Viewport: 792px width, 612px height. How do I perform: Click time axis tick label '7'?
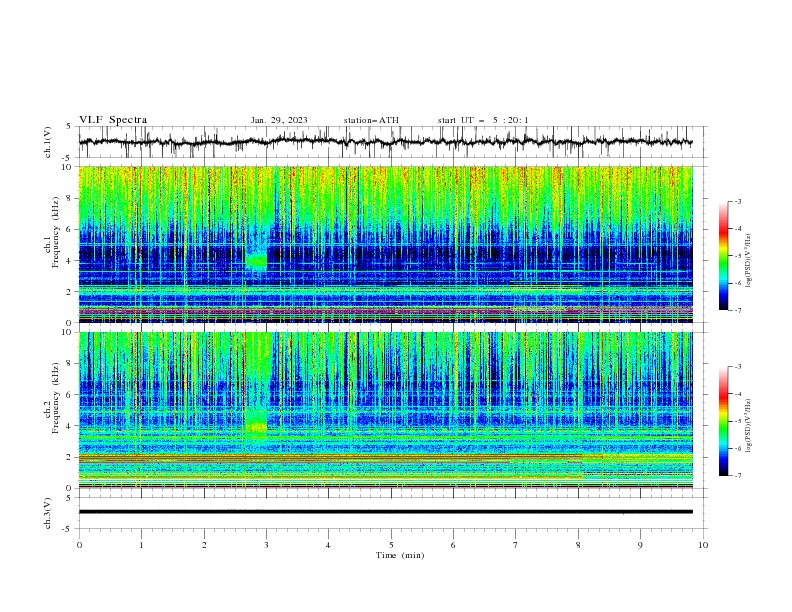[x=515, y=545]
